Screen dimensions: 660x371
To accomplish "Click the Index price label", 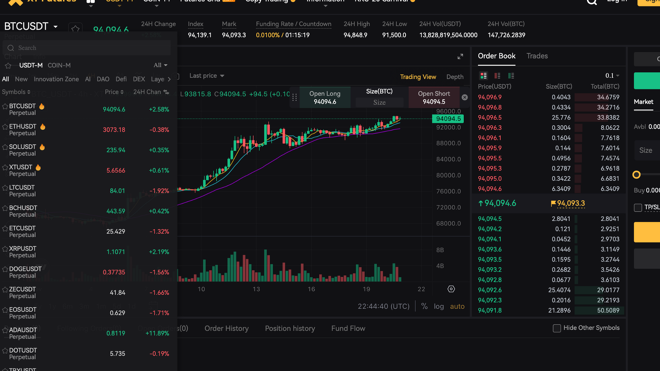I will pos(195,24).
